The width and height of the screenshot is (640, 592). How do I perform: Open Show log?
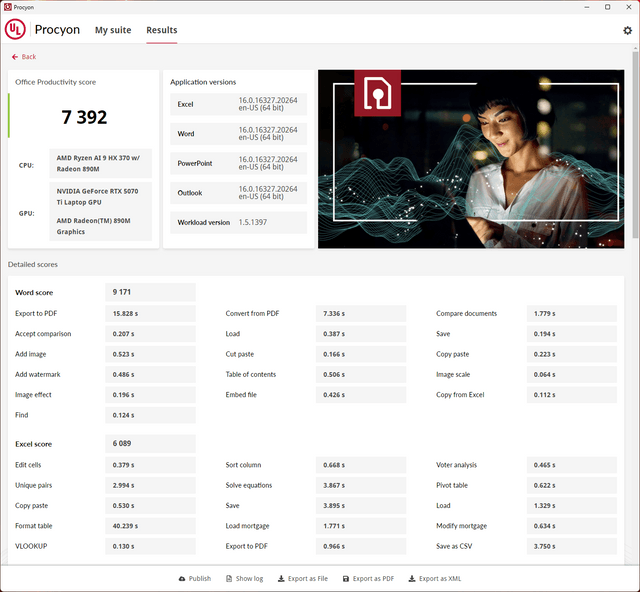point(245,579)
